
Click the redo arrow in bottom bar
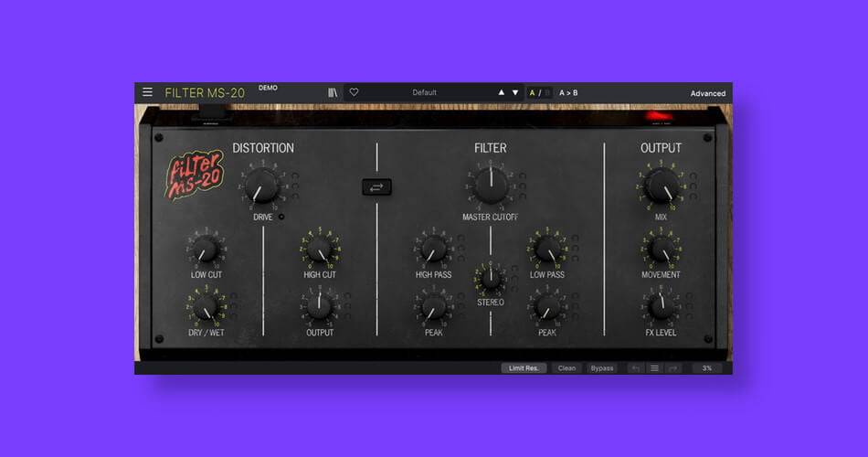(x=673, y=368)
